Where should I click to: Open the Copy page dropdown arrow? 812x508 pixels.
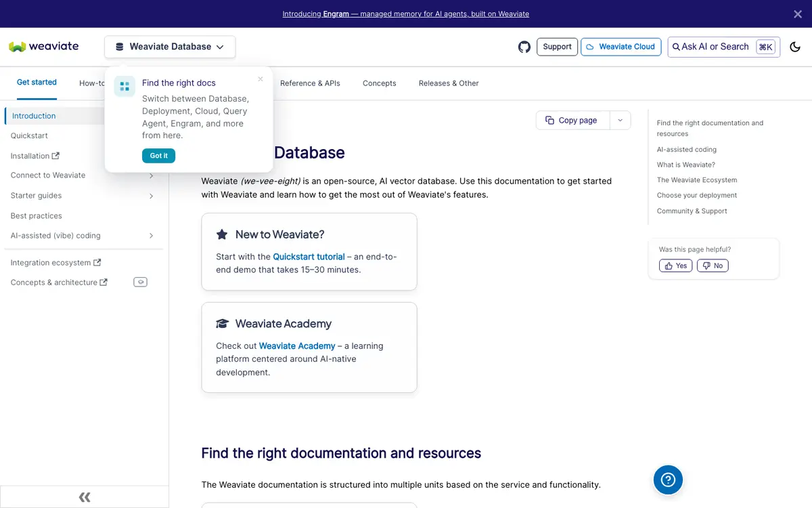click(x=621, y=120)
